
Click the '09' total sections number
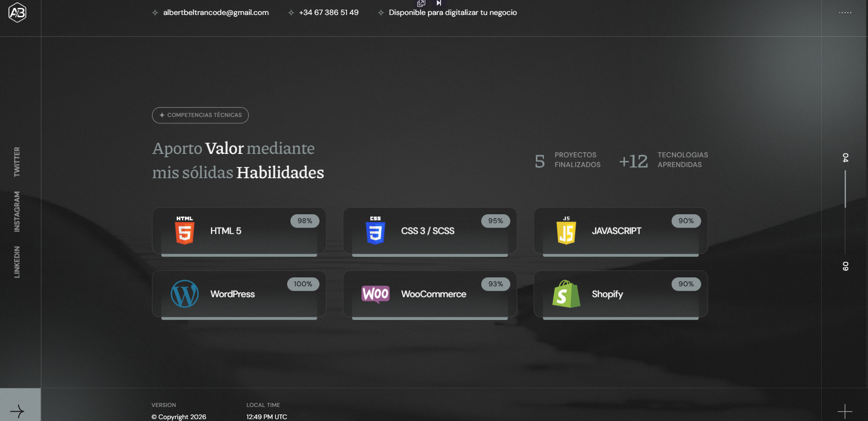(x=845, y=266)
